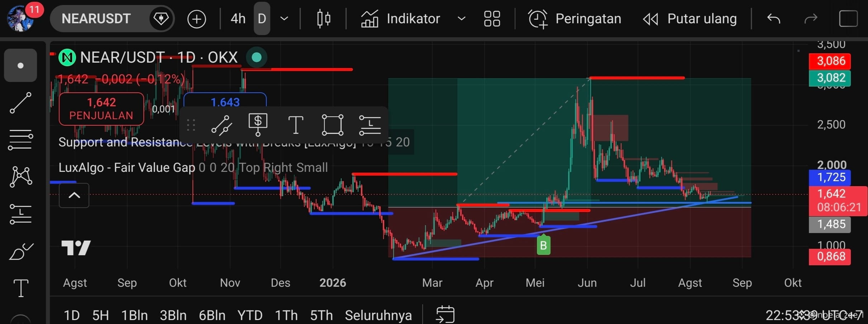Tap the blue 1,643 buy button
The width and height of the screenshot is (868, 324).
coord(225,100)
